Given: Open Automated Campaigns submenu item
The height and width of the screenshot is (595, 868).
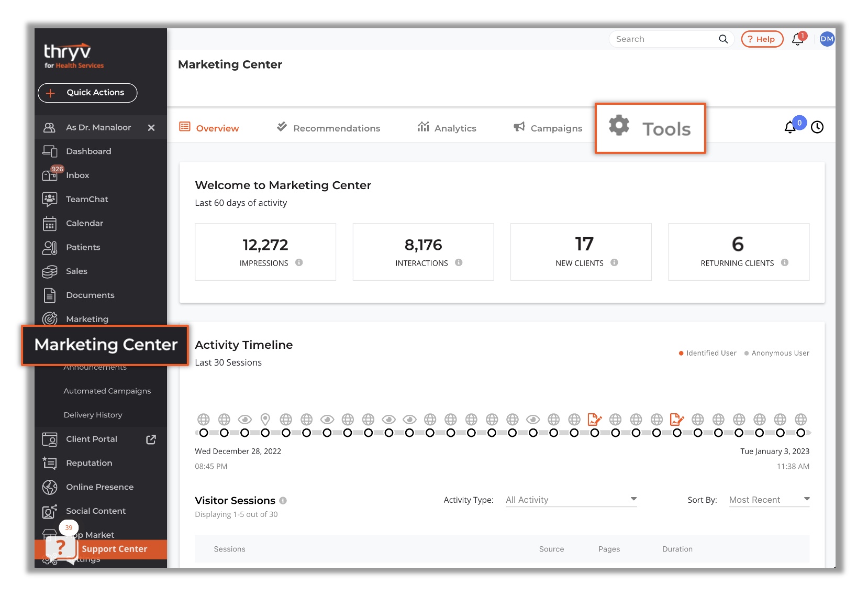Looking at the screenshot, I should [107, 391].
